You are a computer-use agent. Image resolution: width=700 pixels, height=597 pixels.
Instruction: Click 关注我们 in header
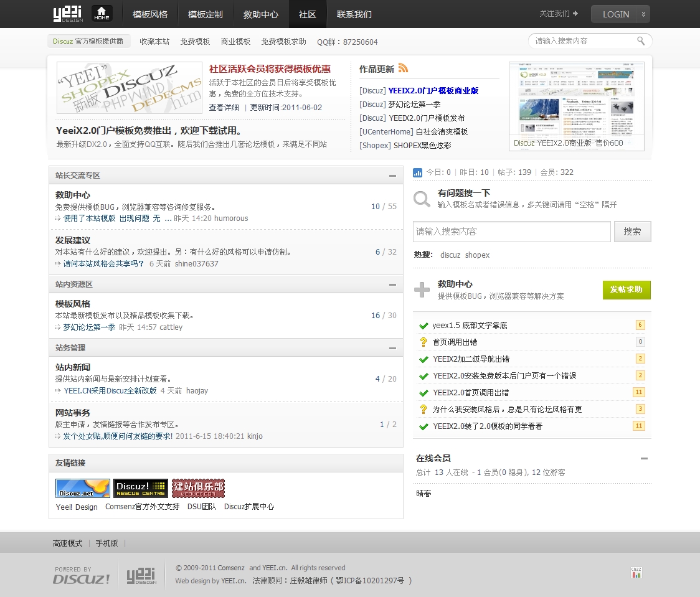tap(554, 14)
